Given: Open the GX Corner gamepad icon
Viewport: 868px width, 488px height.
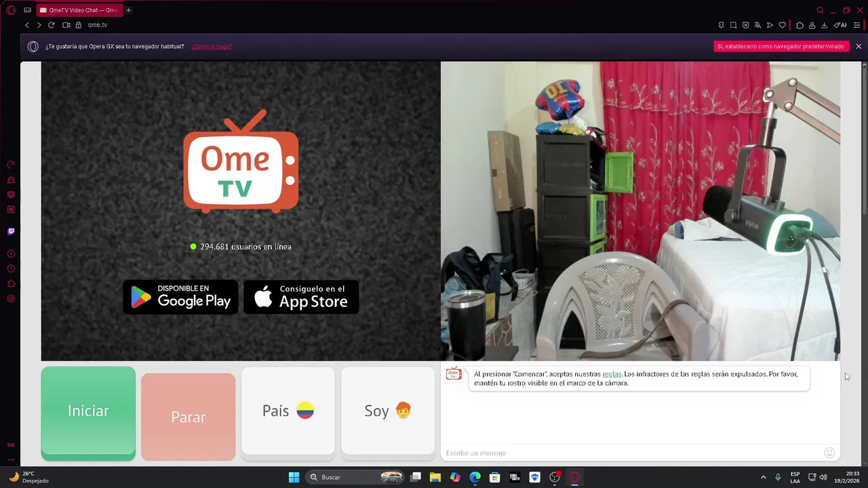Looking at the screenshot, I should (27, 10).
